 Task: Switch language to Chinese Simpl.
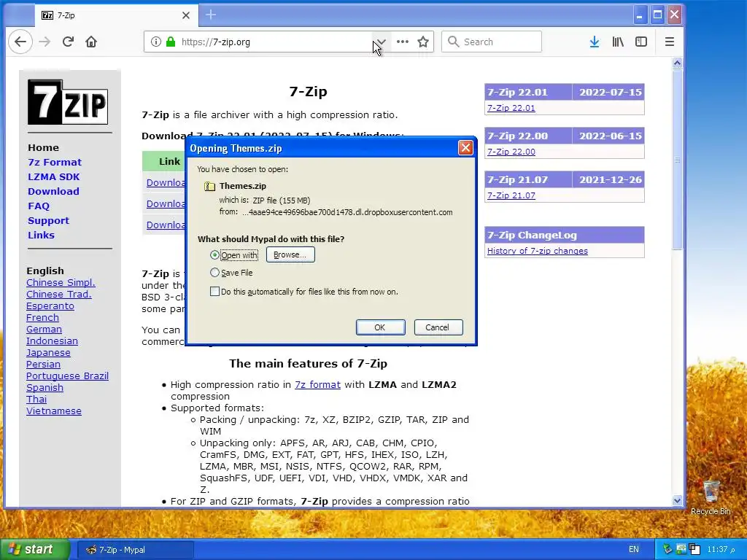[x=61, y=282]
